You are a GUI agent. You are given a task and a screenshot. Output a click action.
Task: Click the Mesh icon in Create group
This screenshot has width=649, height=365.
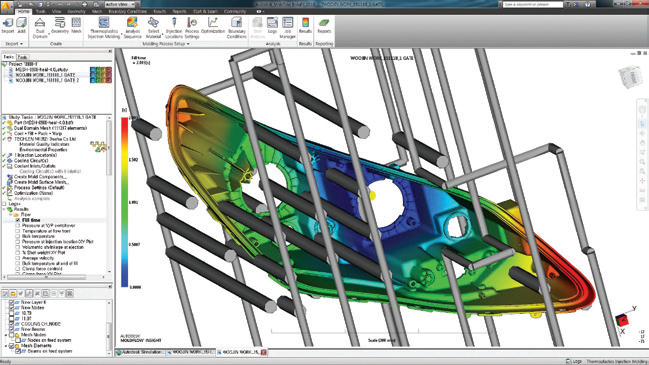[x=76, y=25]
